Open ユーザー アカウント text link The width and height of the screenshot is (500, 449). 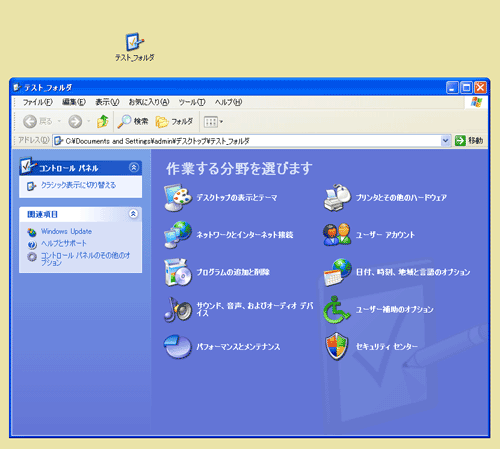pos(385,235)
